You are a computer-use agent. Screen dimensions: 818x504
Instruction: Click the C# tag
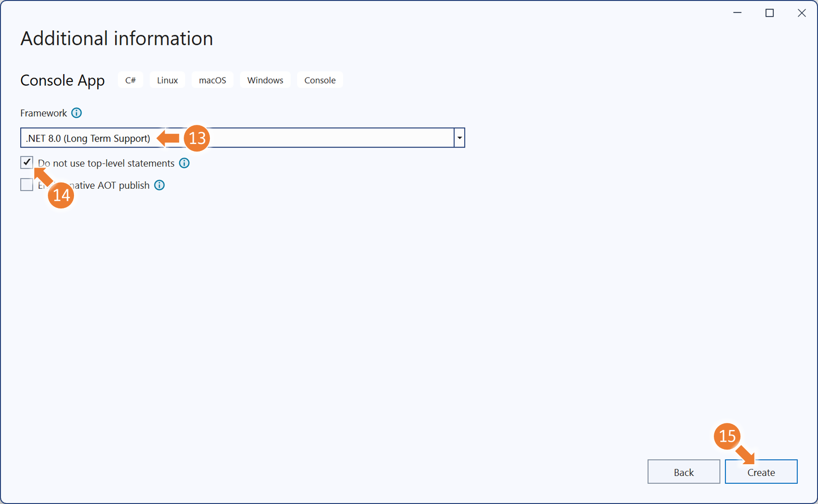130,80
